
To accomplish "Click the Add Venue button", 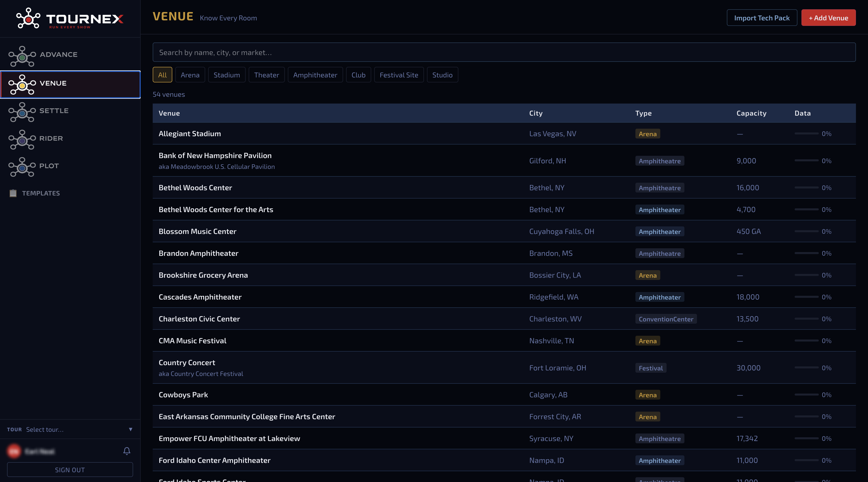I will (828, 18).
